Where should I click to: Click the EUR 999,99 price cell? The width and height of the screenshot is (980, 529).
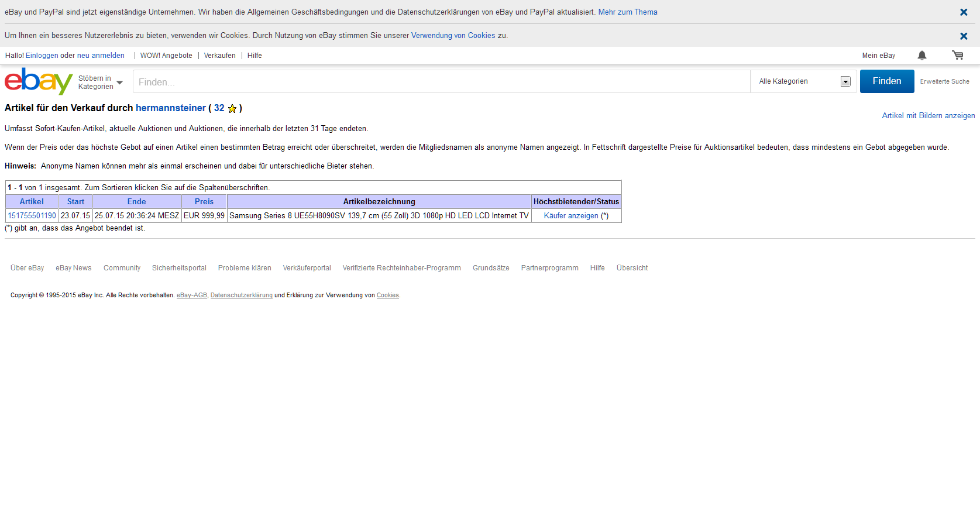pos(204,216)
